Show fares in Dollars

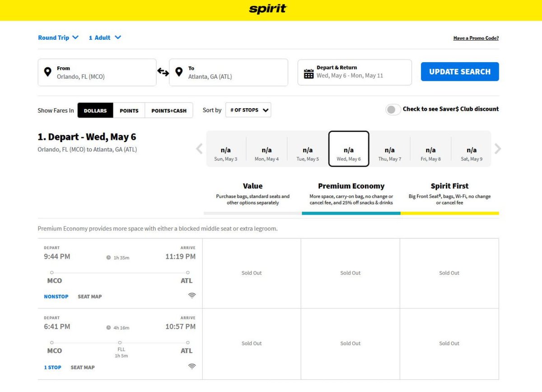[x=95, y=111]
